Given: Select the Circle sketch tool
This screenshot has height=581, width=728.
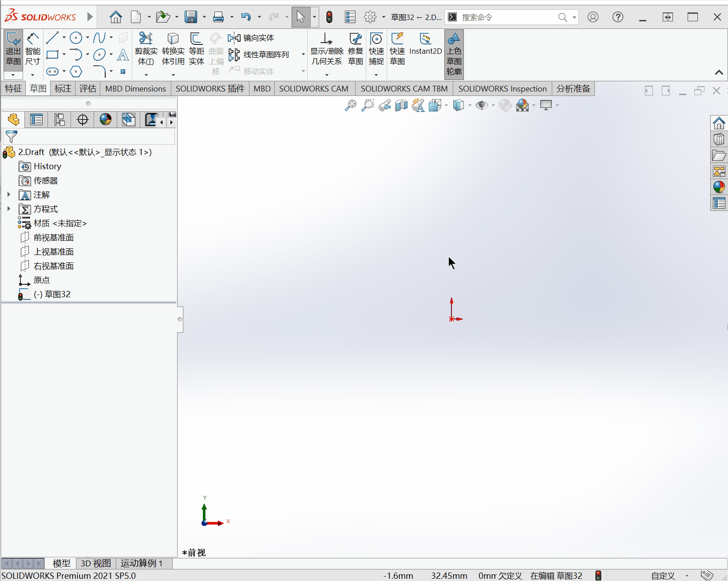Looking at the screenshot, I should point(76,38).
